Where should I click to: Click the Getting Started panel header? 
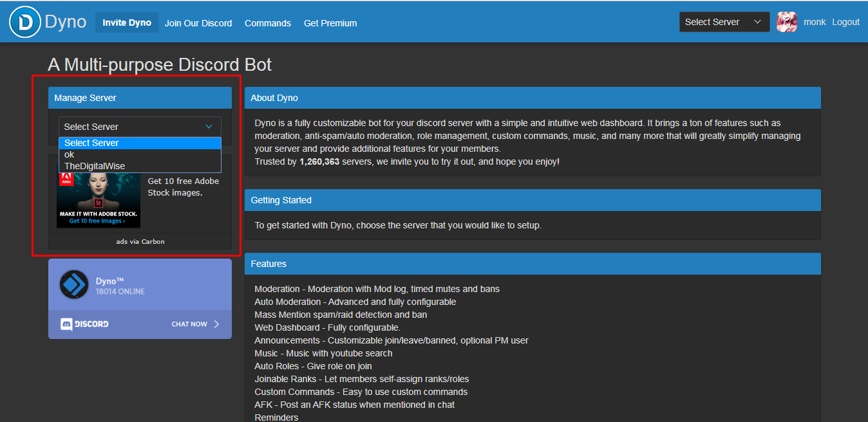533,200
